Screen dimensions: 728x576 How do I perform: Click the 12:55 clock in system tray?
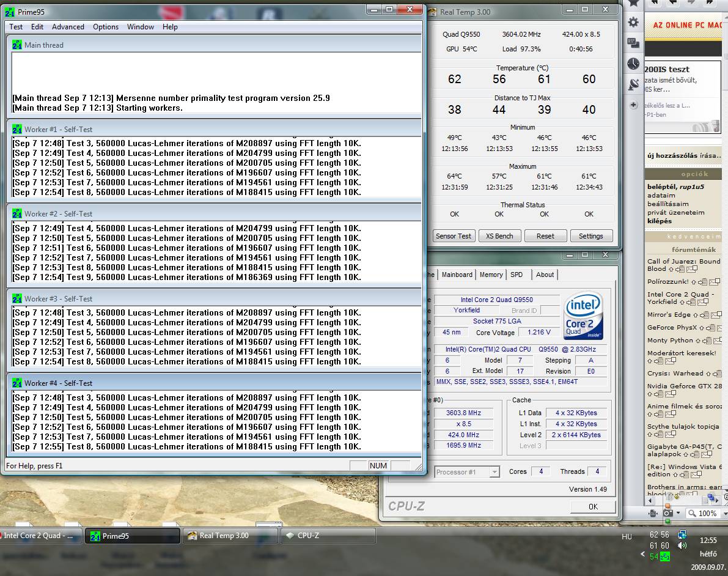coord(708,541)
